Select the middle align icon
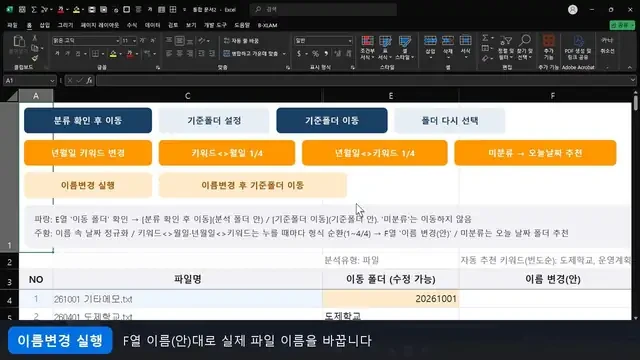 [179, 41]
